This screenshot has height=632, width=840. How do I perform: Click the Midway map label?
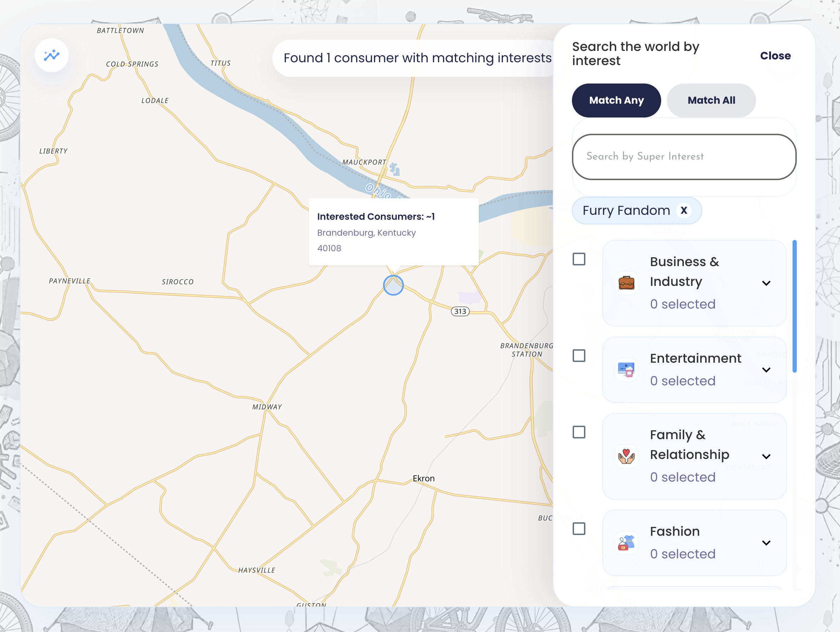[x=267, y=407]
